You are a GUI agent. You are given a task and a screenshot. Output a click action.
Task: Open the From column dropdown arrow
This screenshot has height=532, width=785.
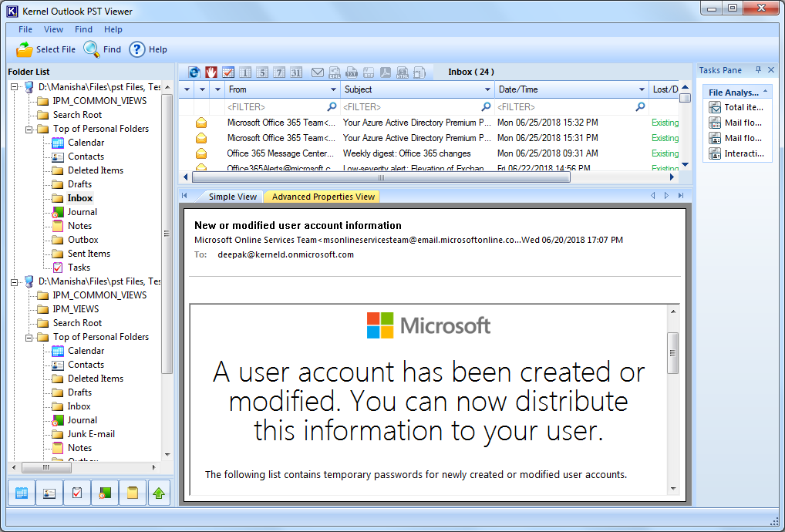(333, 90)
